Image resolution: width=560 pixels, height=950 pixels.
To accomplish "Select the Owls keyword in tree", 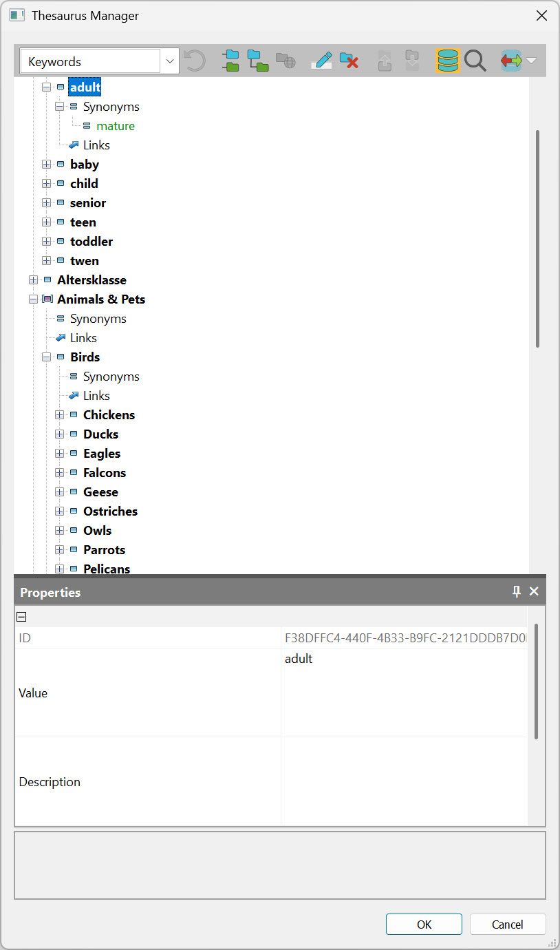I will [97, 531].
